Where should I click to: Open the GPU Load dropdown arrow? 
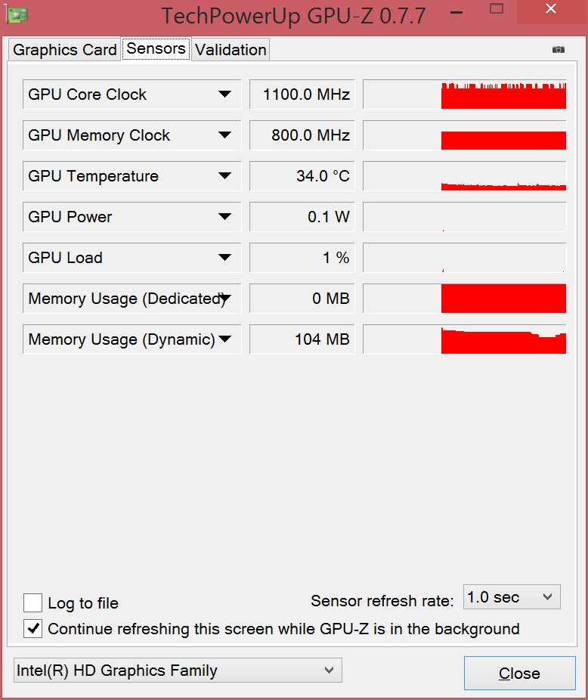point(224,258)
